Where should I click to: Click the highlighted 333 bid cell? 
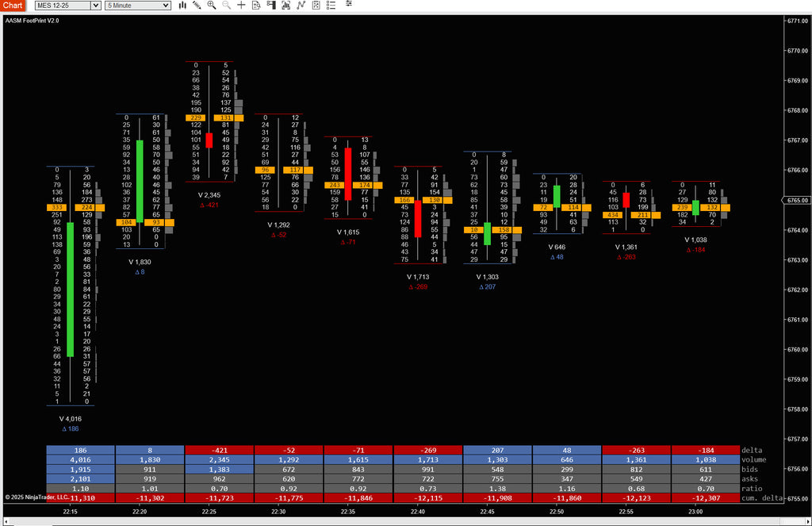click(x=57, y=207)
